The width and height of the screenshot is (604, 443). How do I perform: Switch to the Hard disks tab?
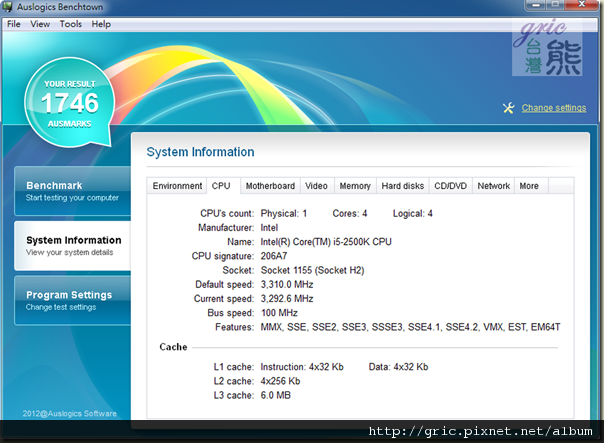403,186
